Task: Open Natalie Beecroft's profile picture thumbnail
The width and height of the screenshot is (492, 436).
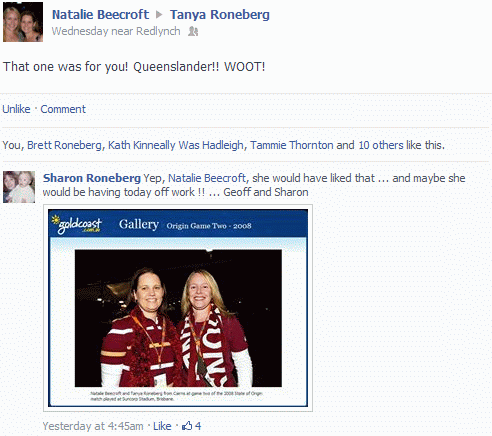Action: [23, 22]
